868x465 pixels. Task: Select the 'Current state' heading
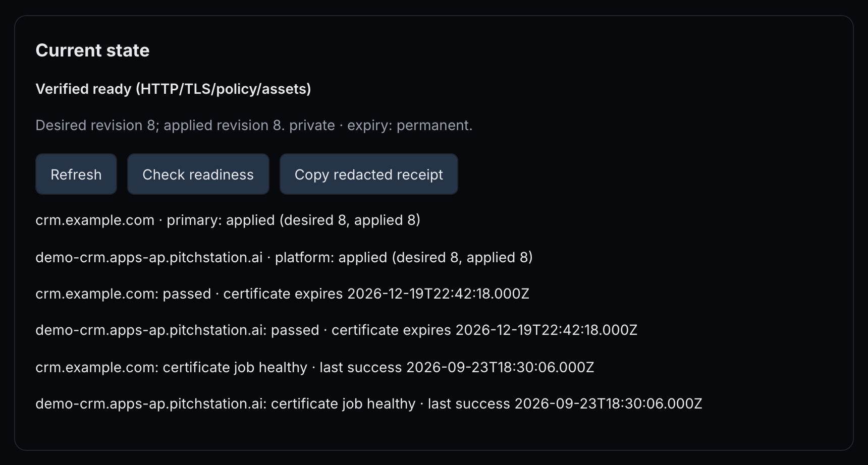[x=92, y=50]
